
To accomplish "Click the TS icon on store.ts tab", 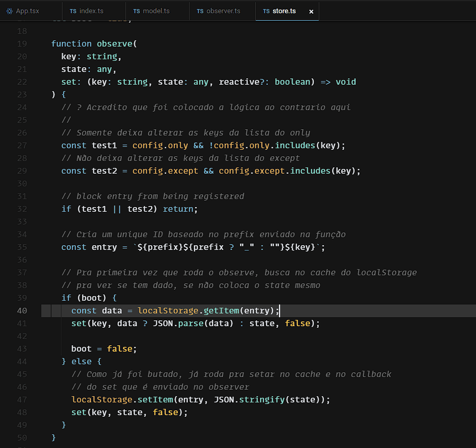I will click(x=266, y=11).
